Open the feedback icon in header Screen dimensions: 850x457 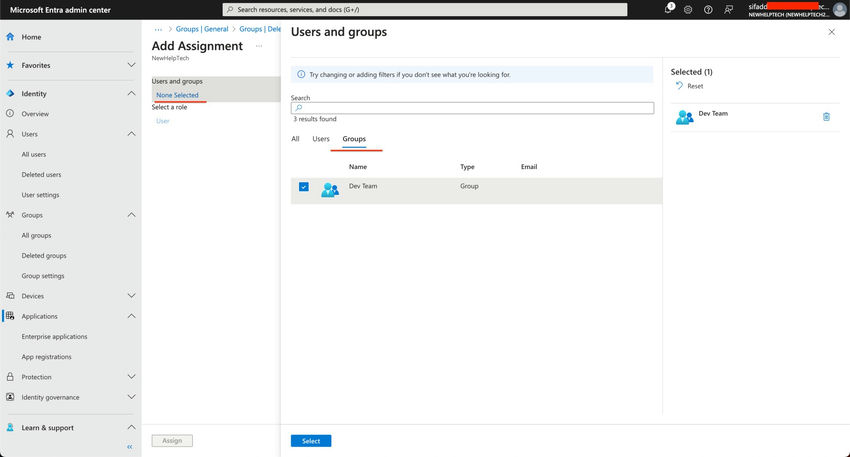[728, 9]
